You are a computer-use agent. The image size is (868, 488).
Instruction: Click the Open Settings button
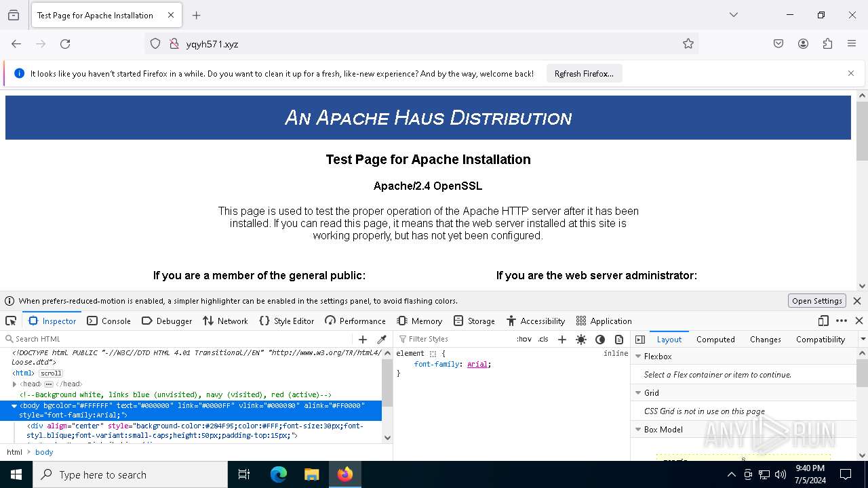817,301
